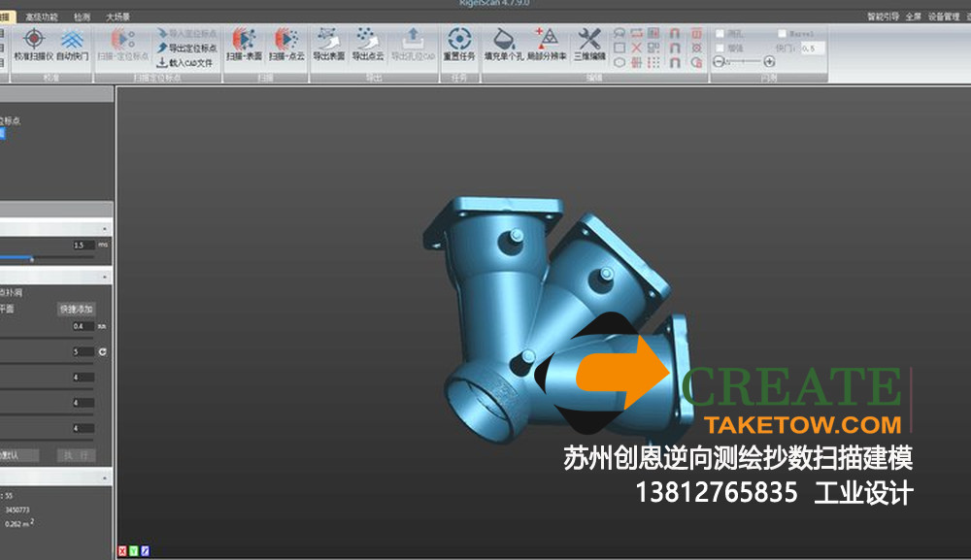
Task: Collapse the bottom statistics panel
Action: pyautogui.click(x=106, y=478)
